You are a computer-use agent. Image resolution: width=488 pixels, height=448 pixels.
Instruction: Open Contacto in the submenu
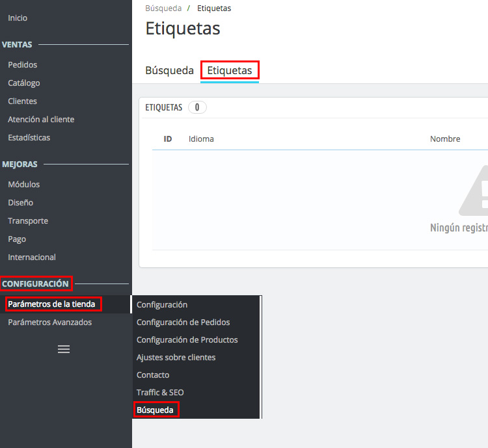[x=153, y=375]
